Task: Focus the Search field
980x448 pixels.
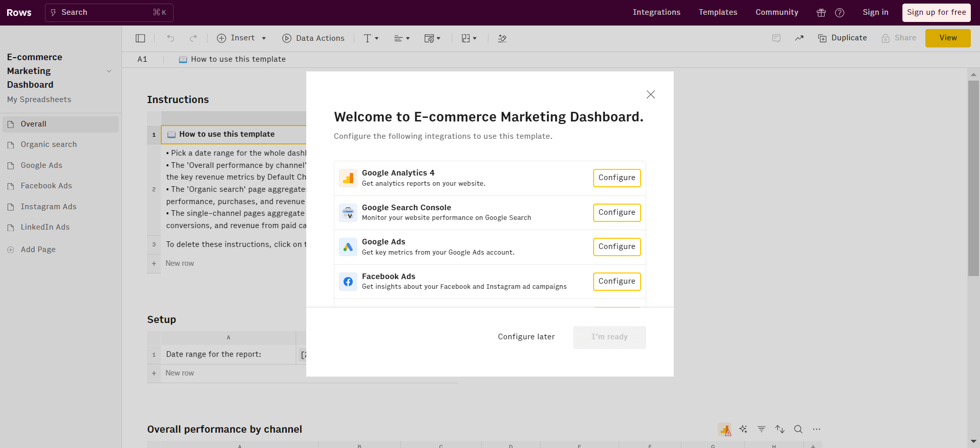Action: pyautogui.click(x=109, y=13)
